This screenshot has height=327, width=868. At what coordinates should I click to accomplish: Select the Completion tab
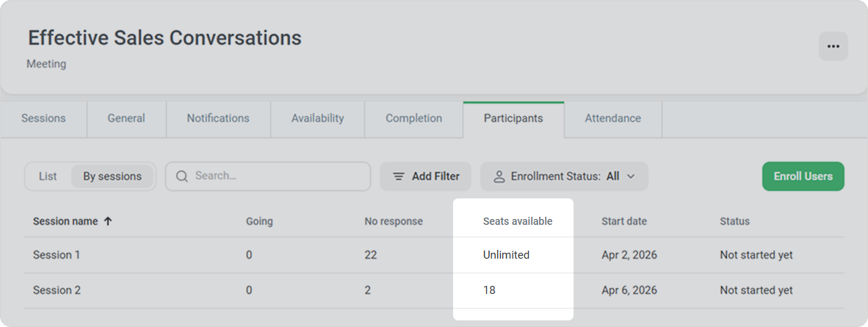[413, 118]
